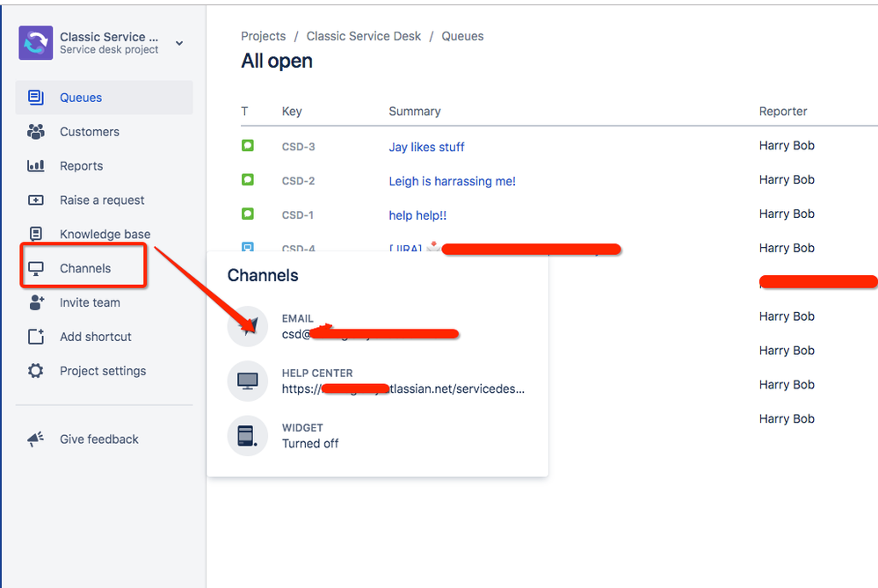The image size is (878, 588).
Task: Open the 'help help!!' issue
Action: 417,215
